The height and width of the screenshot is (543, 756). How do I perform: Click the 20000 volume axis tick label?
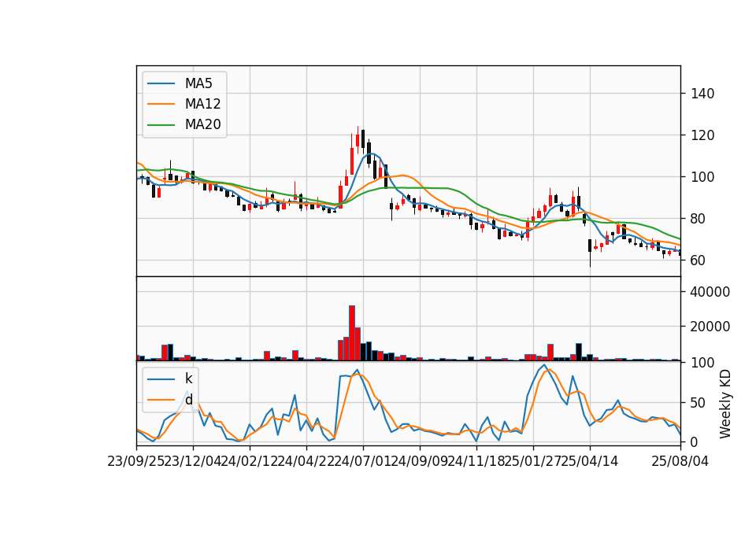tap(710, 327)
